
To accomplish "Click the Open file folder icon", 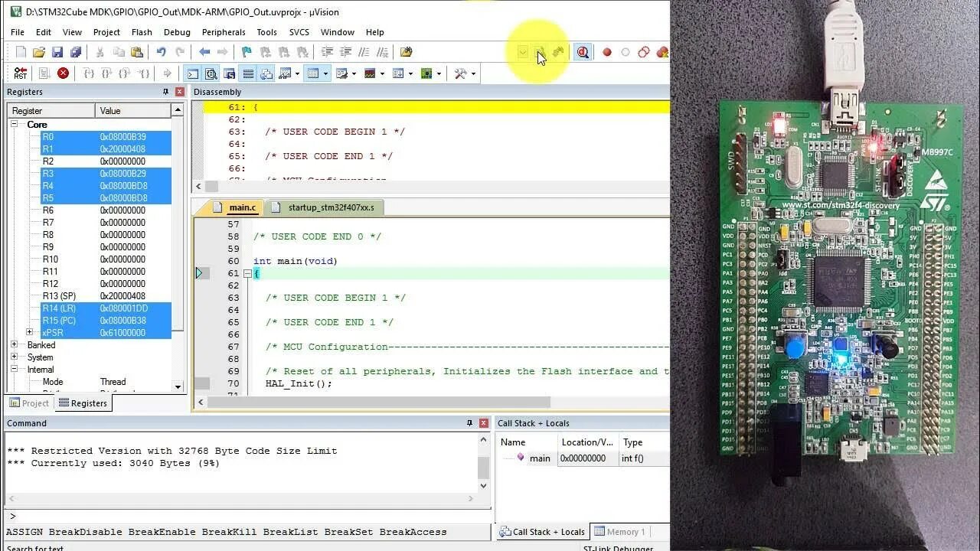I will pos(39,52).
